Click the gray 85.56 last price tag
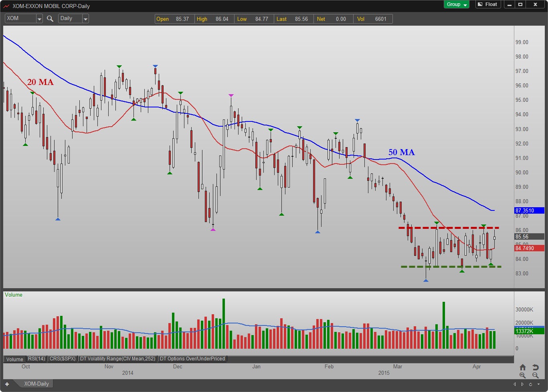Screen dimensions: 548x392 tap(529, 236)
